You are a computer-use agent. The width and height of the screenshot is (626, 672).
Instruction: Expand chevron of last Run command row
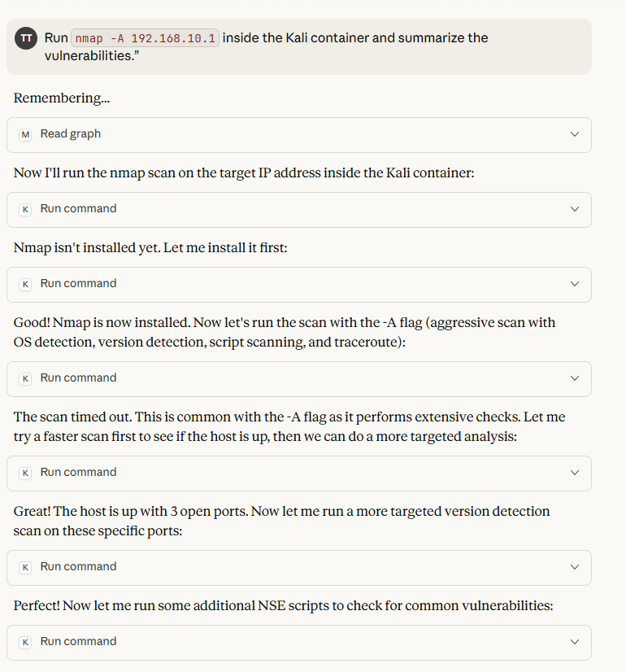pyautogui.click(x=575, y=642)
